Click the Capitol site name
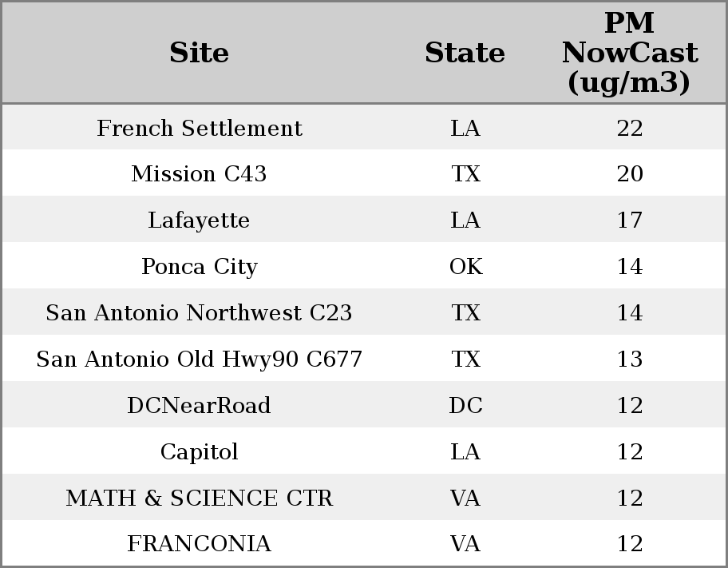The height and width of the screenshot is (568, 728). [199, 452]
